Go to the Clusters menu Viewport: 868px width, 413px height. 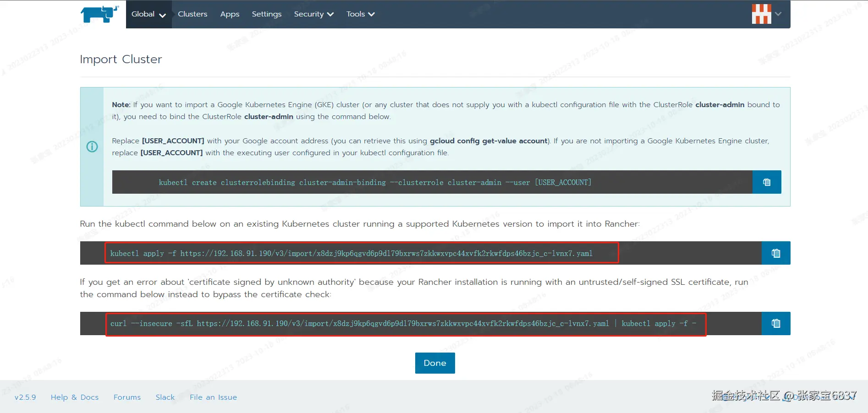click(x=192, y=14)
